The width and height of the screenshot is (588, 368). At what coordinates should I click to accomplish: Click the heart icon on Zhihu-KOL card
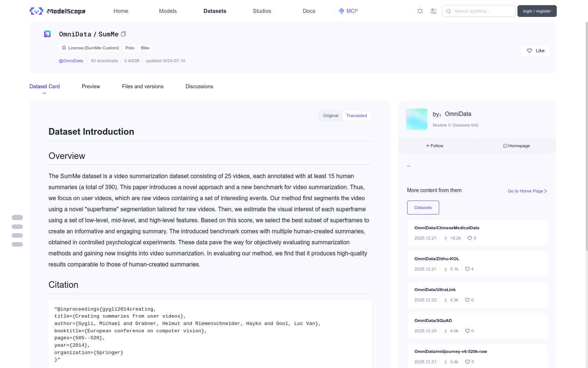(467, 269)
